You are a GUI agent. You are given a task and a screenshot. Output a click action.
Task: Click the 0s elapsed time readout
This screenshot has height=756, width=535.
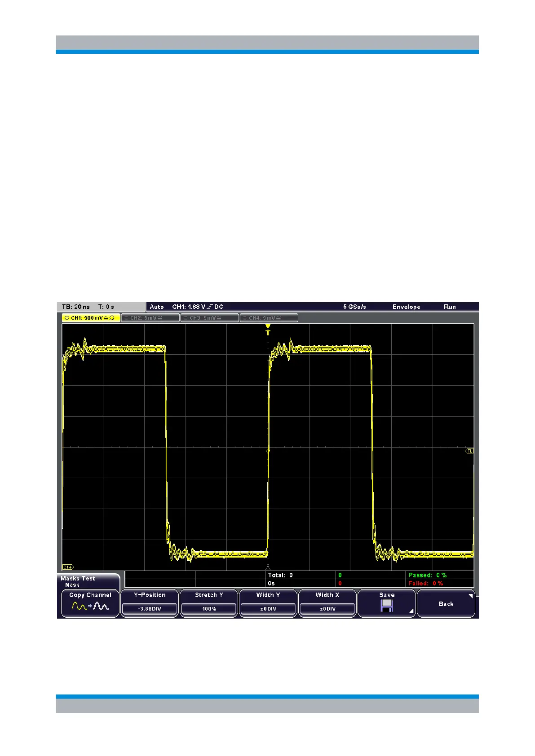coord(271,583)
